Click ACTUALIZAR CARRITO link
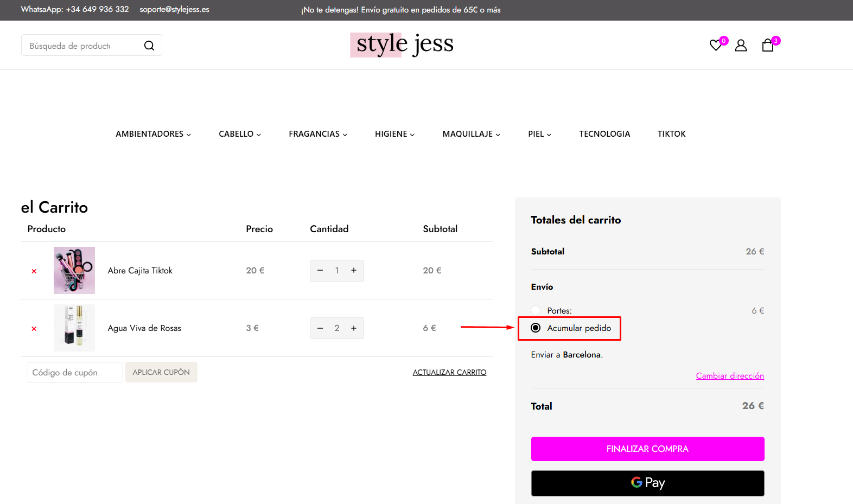The image size is (853, 504). (x=449, y=372)
